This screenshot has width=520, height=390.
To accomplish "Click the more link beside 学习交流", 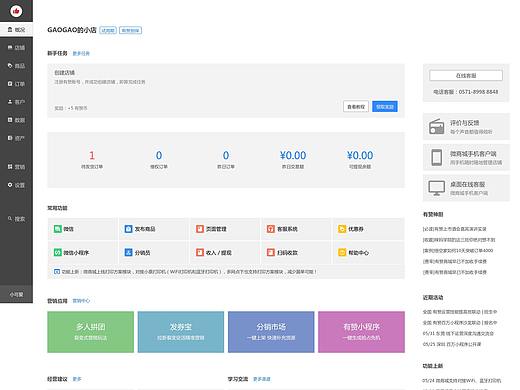I will coord(262,379).
